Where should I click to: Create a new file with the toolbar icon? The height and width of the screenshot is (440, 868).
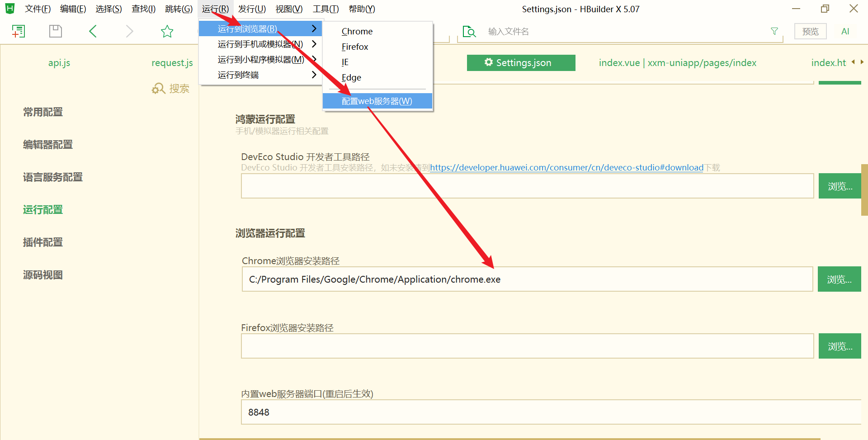[18, 31]
